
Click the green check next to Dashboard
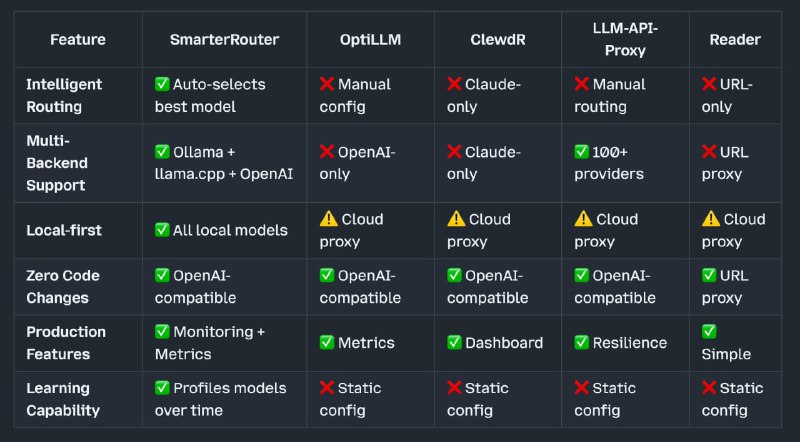454,342
